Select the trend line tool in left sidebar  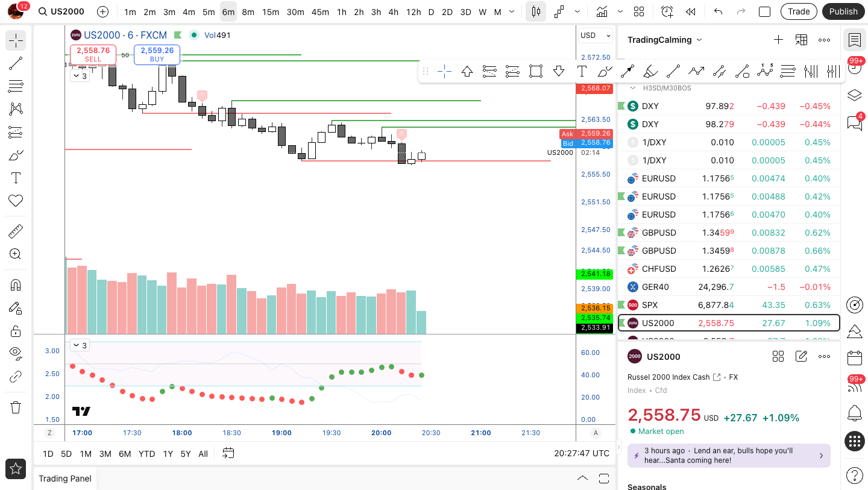[16, 63]
